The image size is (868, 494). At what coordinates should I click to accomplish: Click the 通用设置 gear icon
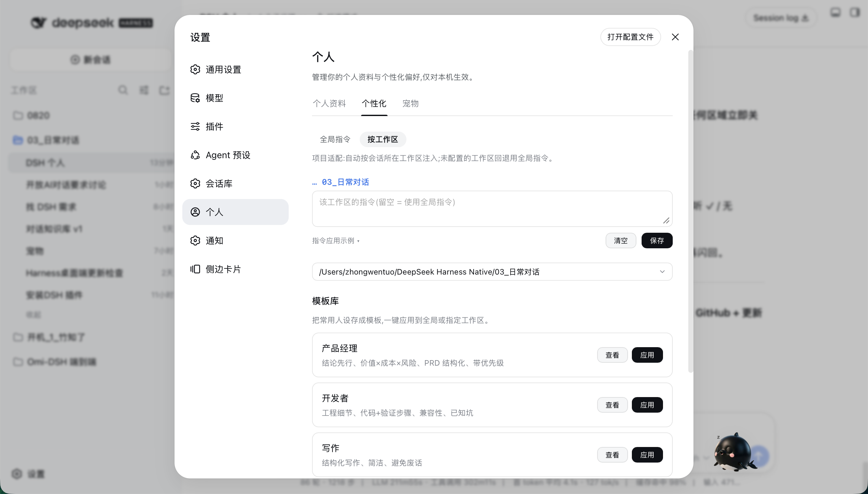point(195,70)
